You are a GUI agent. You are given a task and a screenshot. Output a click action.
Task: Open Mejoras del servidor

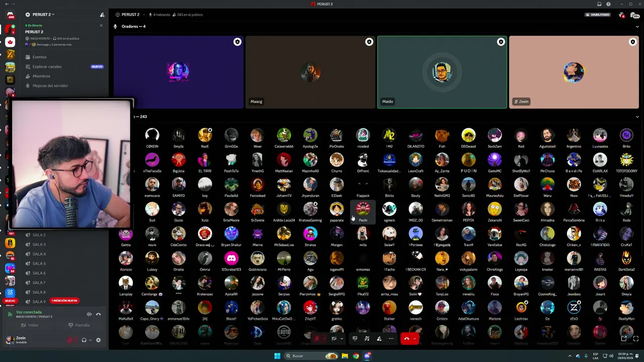click(50, 85)
